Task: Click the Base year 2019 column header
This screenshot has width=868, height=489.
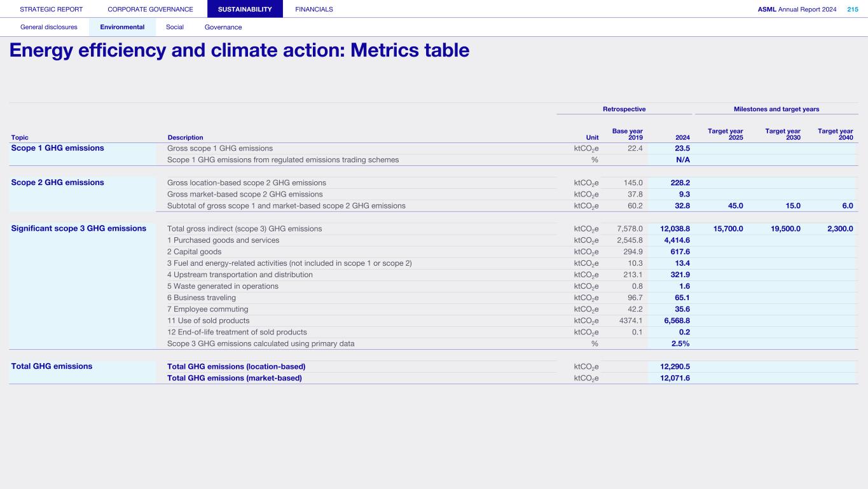Action: (x=627, y=134)
